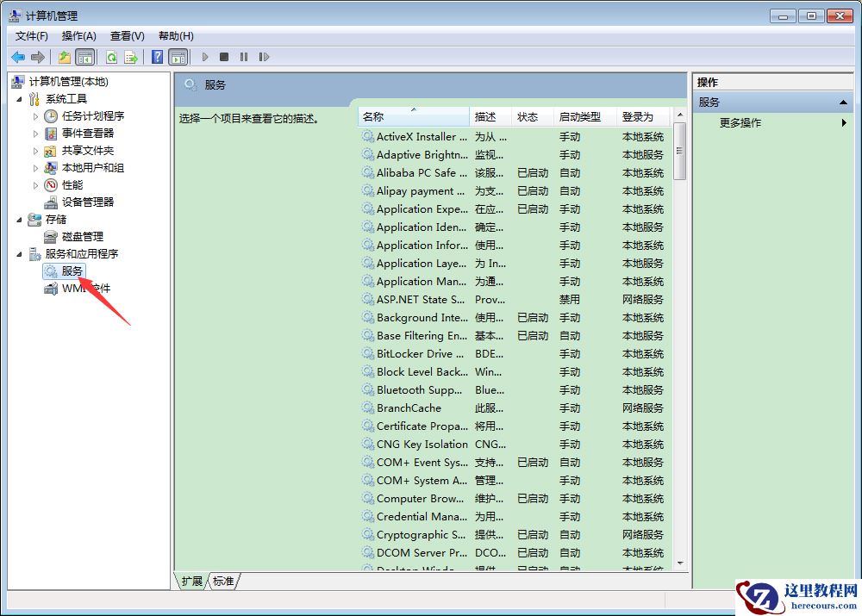
Task: Stop the service using the stop icon
Action: (x=223, y=56)
